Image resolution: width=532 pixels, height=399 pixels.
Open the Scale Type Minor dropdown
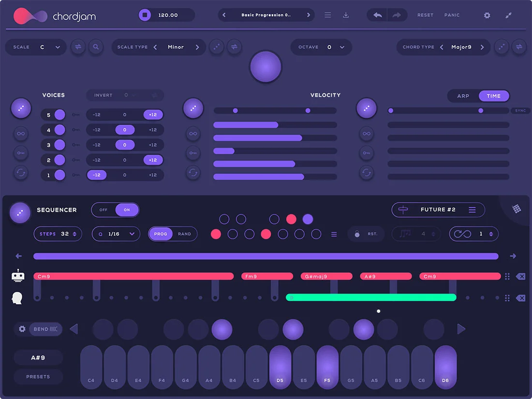click(x=176, y=47)
